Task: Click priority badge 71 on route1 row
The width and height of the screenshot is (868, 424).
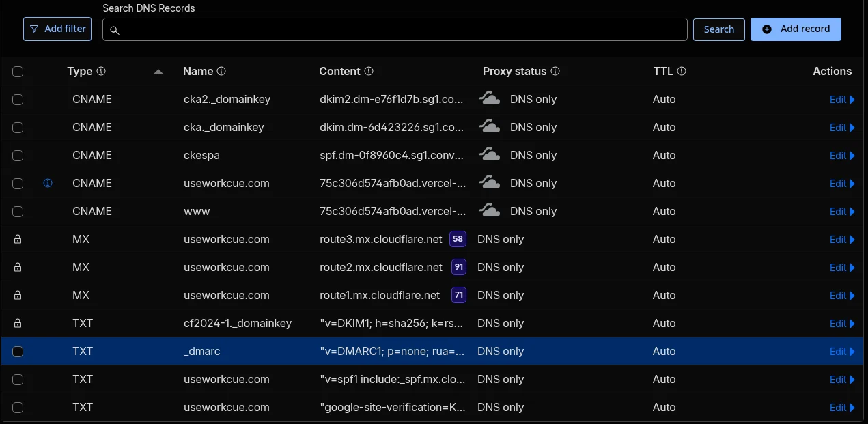Action: pyautogui.click(x=459, y=295)
